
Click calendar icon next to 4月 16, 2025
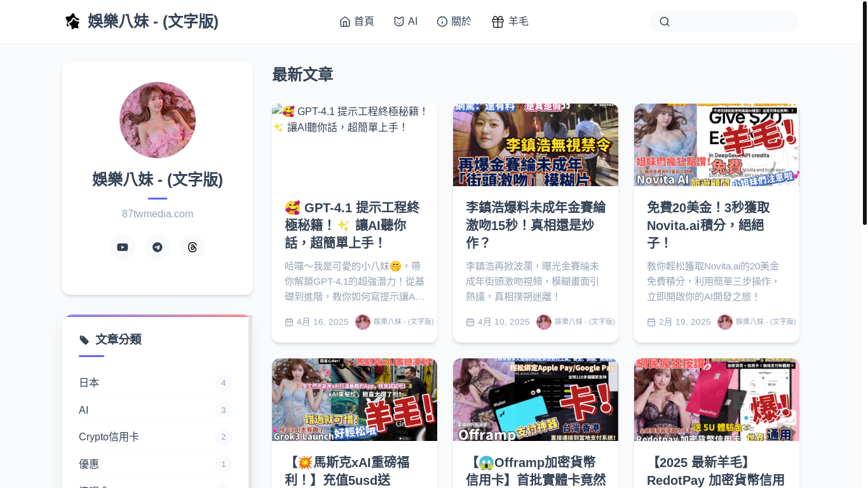point(289,322)
